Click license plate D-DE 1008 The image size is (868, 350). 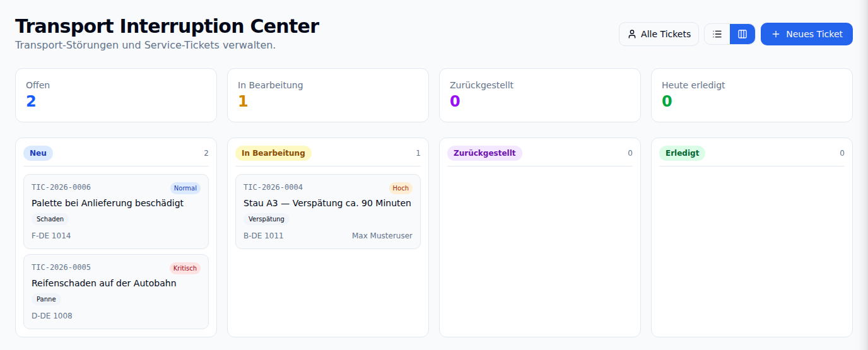(52, 316)
